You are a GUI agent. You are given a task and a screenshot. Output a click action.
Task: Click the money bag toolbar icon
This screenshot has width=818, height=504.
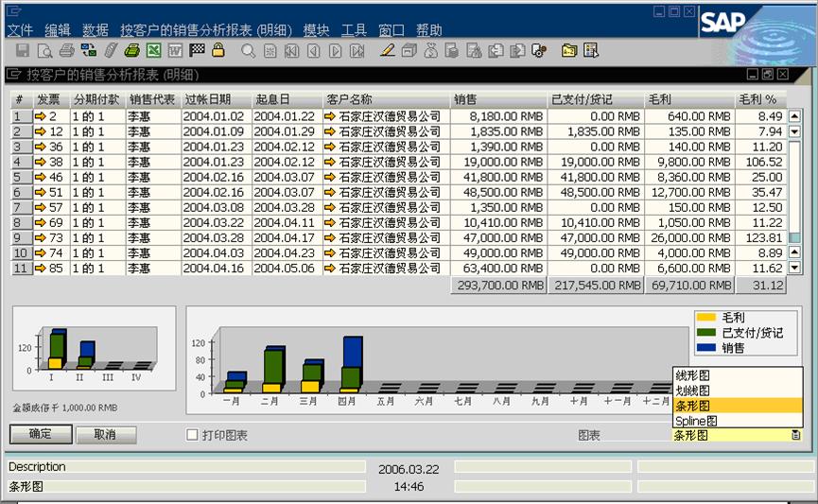(x=431, y=51)
